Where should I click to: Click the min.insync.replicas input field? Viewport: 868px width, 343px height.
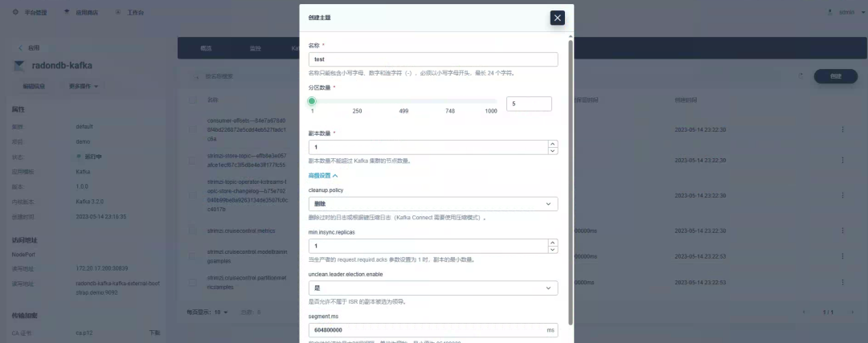428,246
